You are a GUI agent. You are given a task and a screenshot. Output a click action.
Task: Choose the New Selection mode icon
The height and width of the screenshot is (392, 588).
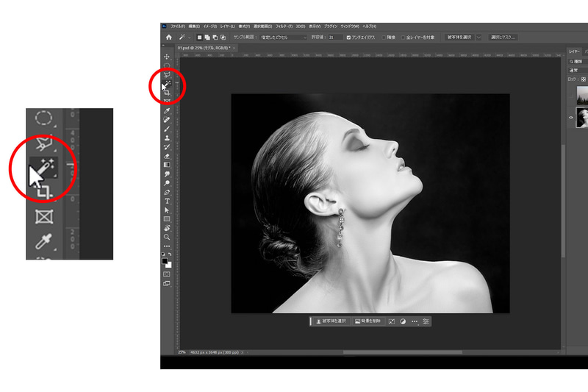click(x=199, y=37)
